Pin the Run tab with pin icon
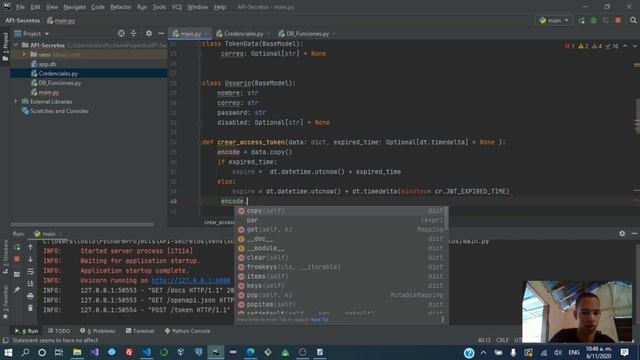The image size is (640, 360). point(17,290)
